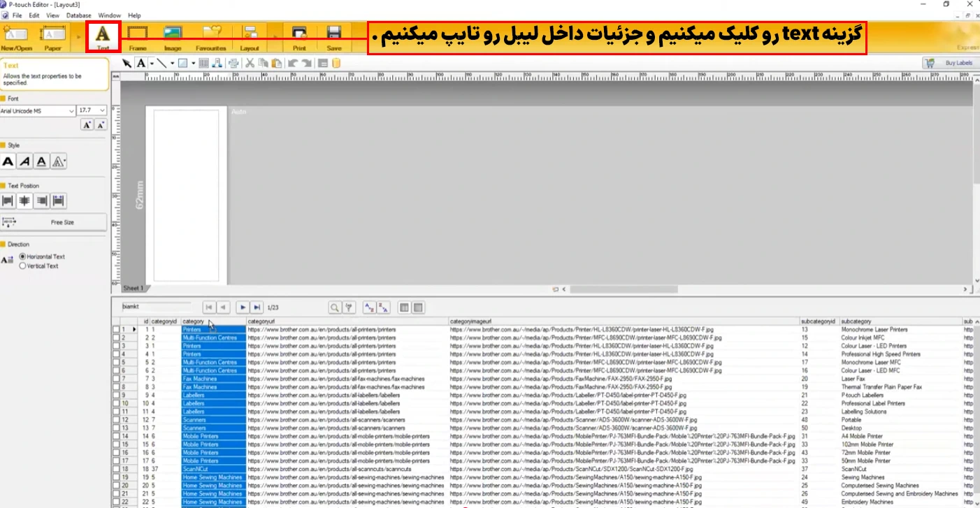Select the arrow pointer tool

pos(127,63)
